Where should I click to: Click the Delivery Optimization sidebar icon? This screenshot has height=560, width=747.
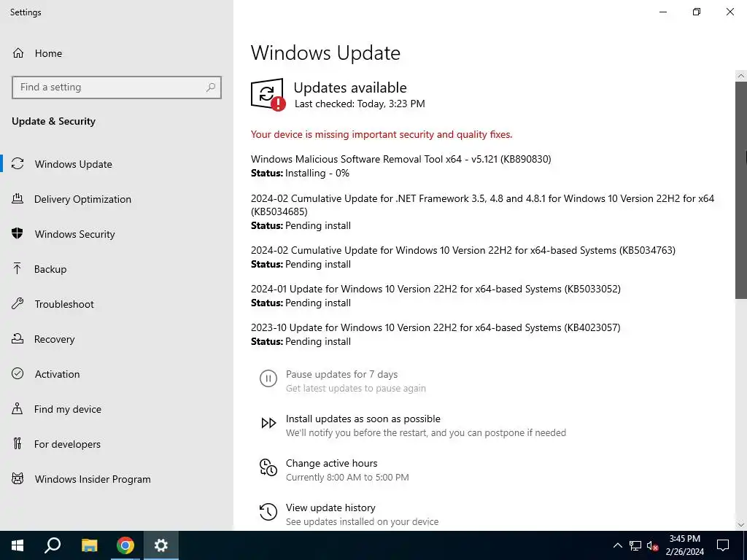pos(18,198)
